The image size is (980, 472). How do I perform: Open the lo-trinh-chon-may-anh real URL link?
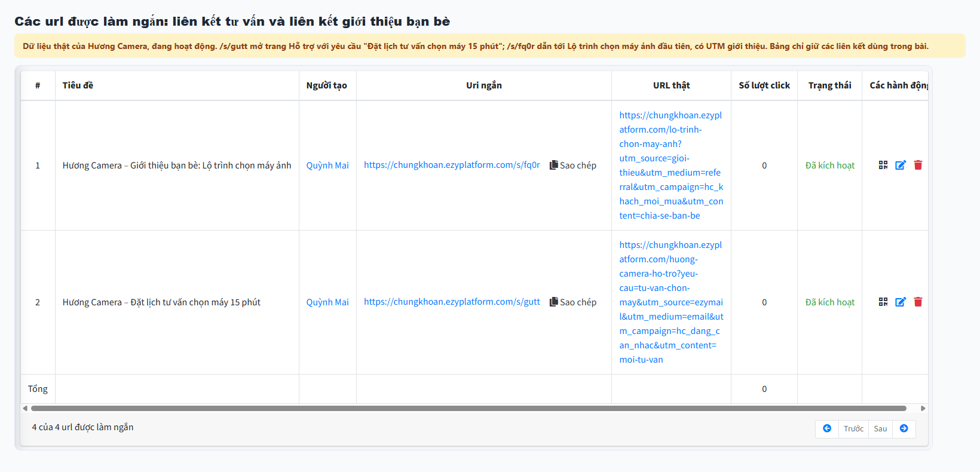(671, 165)
